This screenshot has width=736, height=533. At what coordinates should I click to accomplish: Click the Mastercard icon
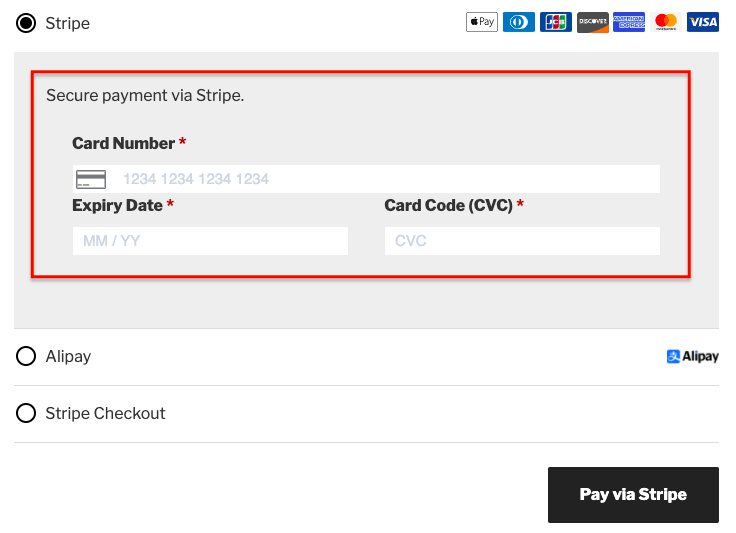666,22
